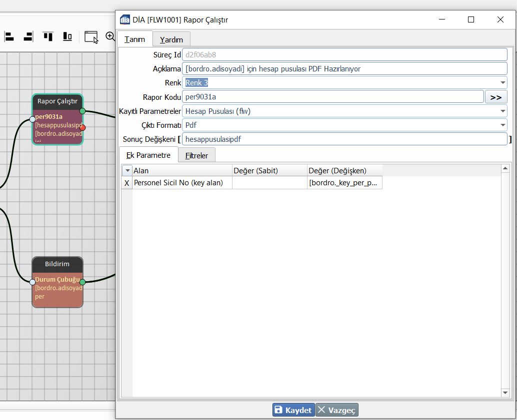Click the Vazgeç button
The height and width of the screenshot is (420, 517).
[x=337, y=410]
